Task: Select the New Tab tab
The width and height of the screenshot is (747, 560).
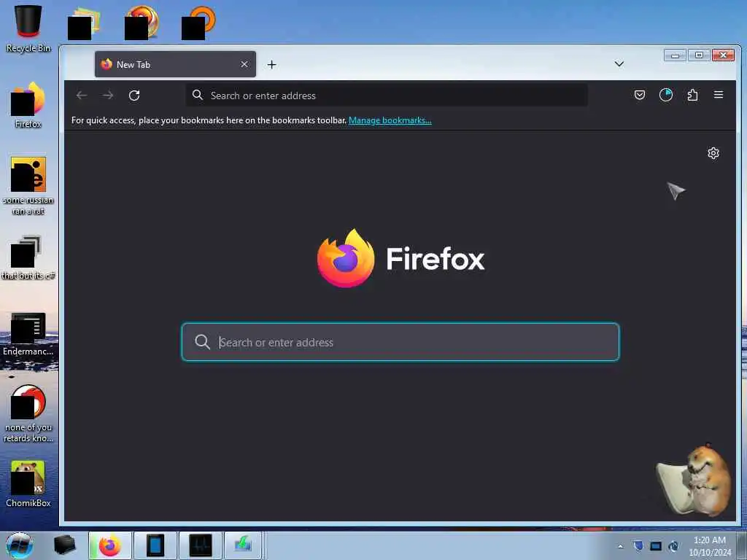Action: (175, 64)
